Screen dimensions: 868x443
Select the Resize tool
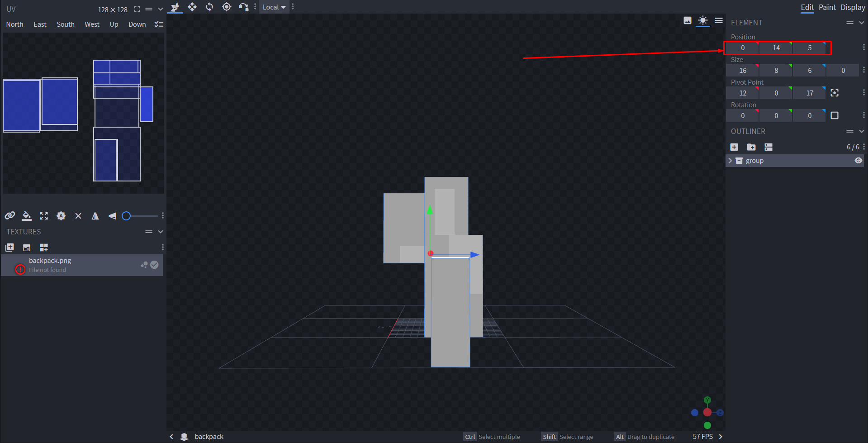(192, 7)
